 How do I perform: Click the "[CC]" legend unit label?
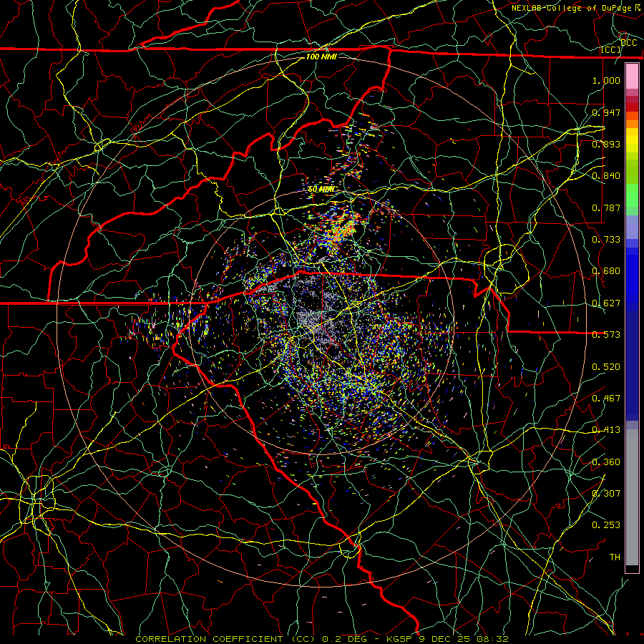tap(611, 49)
